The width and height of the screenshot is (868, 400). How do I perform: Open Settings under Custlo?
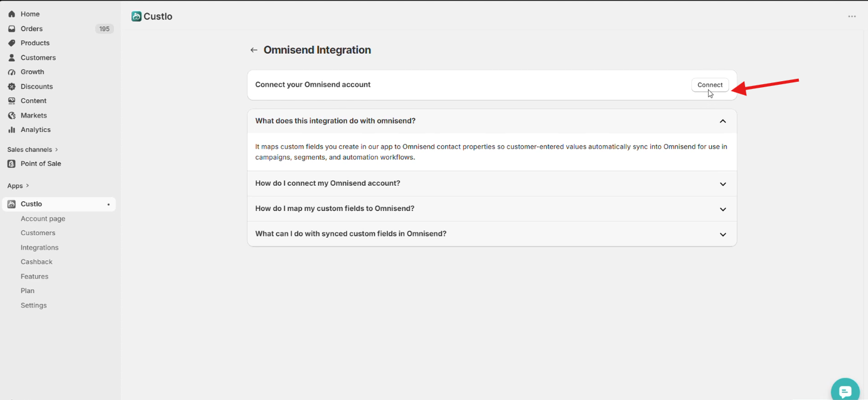33,305
